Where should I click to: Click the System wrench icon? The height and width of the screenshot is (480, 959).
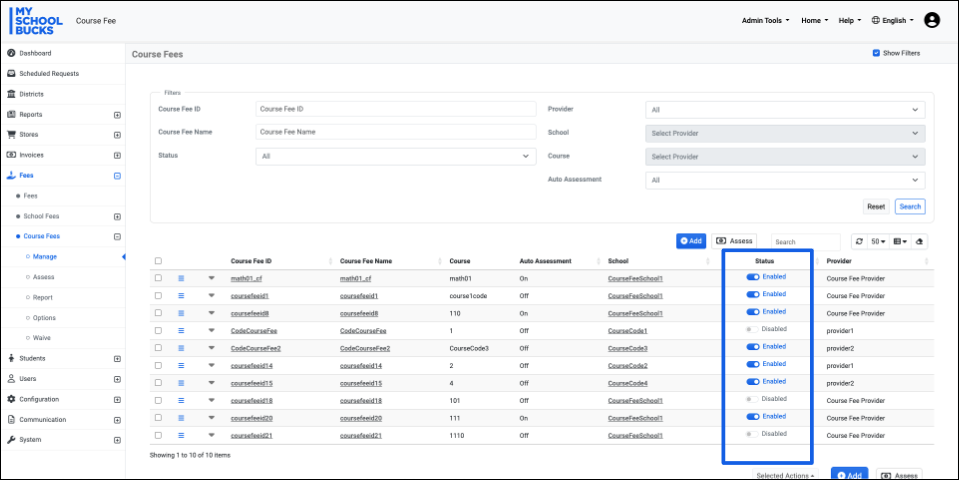[11, 440]
